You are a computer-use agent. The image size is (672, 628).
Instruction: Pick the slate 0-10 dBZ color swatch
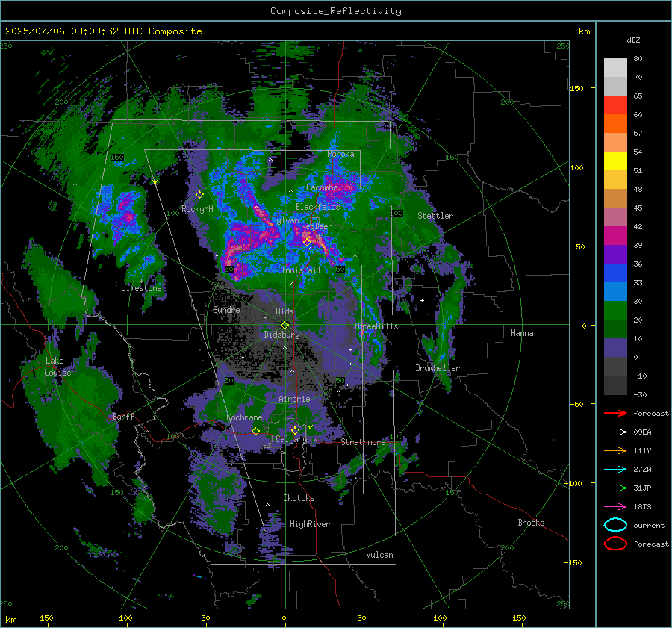click(x=615, y=348)
